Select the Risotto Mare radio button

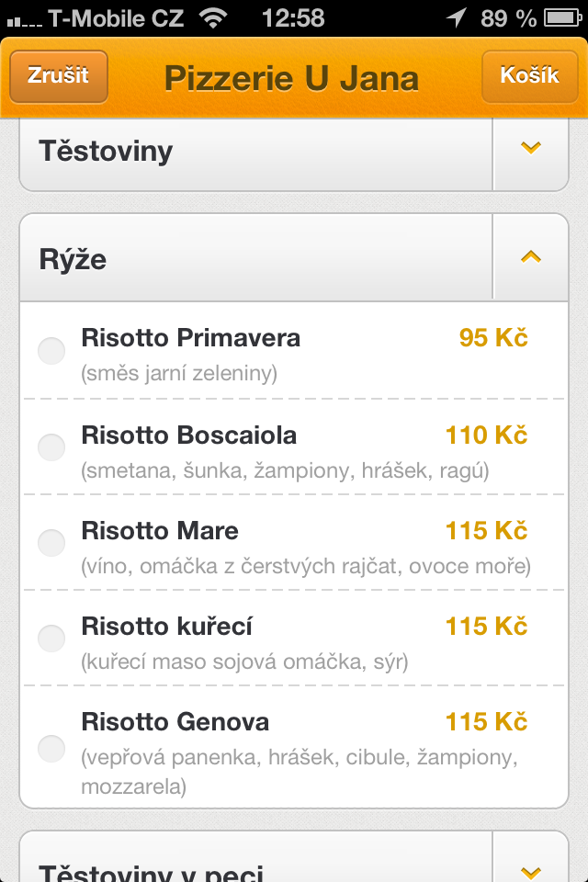pyautogui.click(x=51, y=542)
